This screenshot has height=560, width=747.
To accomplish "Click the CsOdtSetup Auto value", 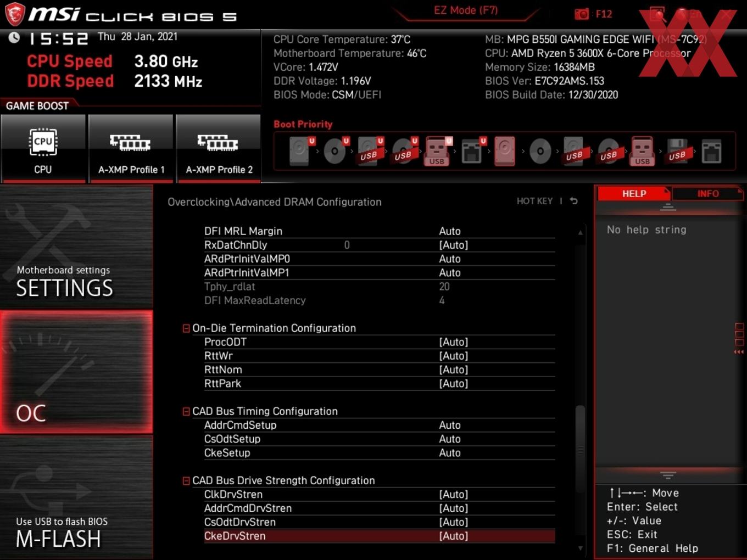I will click(x=450, y=439).
